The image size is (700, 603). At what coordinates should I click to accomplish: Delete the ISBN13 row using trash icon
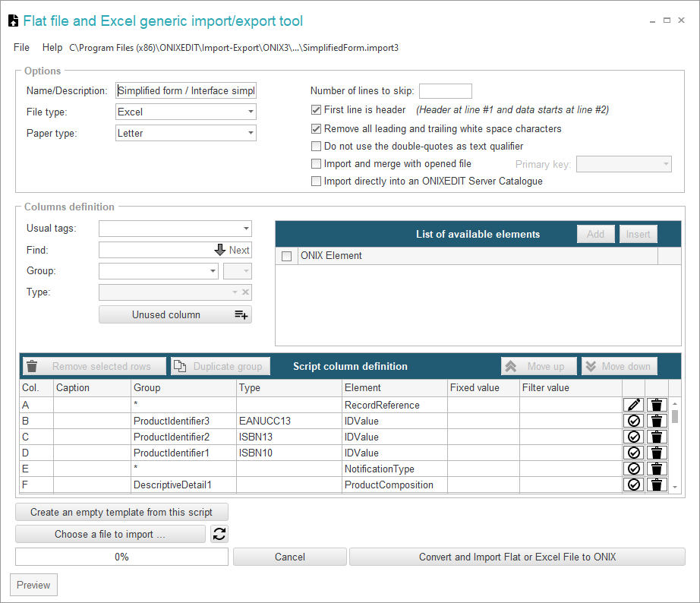pyautogui.click(x=657, y=437)
